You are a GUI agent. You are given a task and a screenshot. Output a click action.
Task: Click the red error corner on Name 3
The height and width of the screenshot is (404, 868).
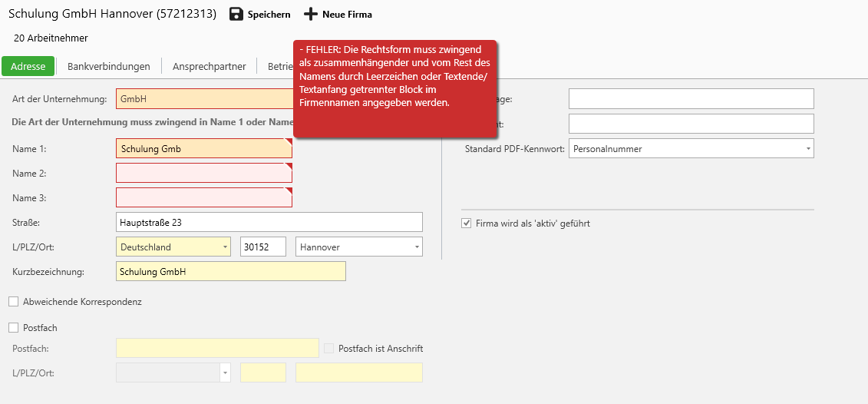(x=289, y=190)
